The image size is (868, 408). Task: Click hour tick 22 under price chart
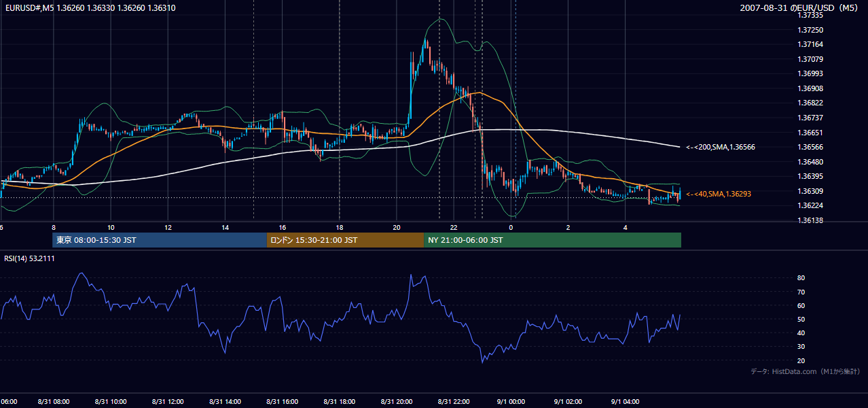click(454, 227)
